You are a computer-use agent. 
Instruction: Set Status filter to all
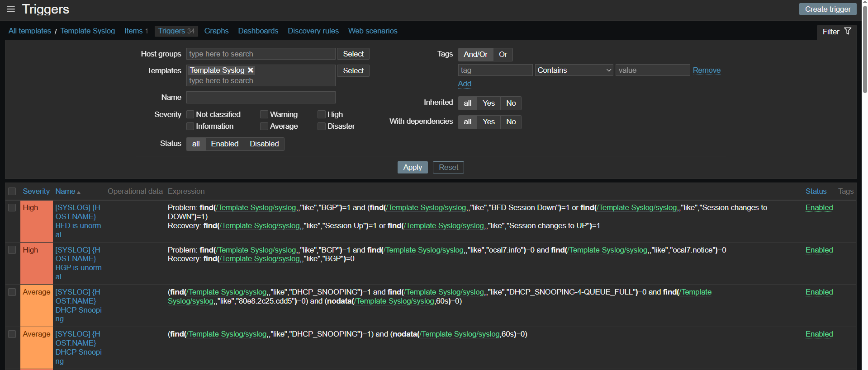[196, 144]
